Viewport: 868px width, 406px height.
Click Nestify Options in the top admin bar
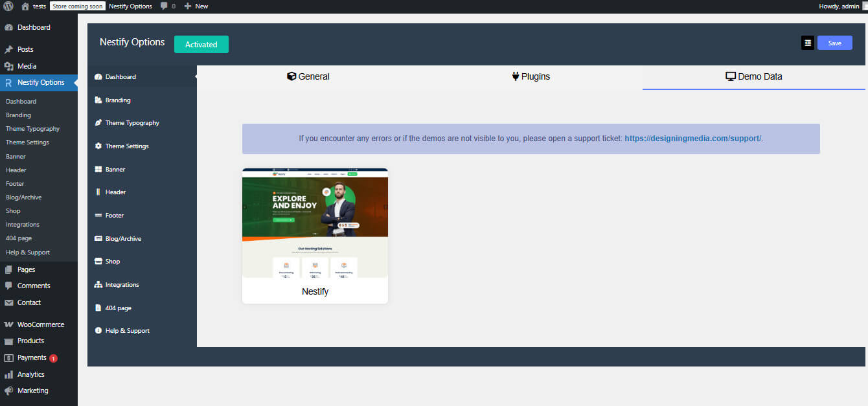(130, 6)
